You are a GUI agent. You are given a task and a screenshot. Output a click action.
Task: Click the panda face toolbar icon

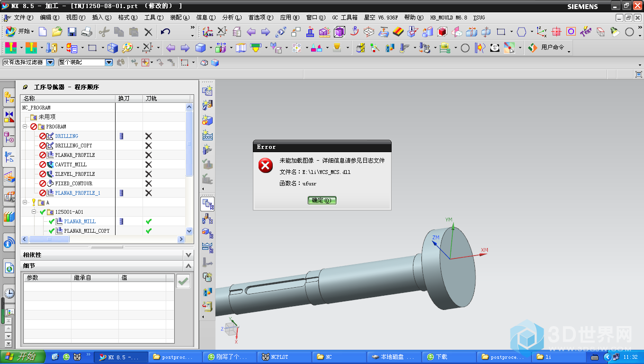[x=495, y=47]
